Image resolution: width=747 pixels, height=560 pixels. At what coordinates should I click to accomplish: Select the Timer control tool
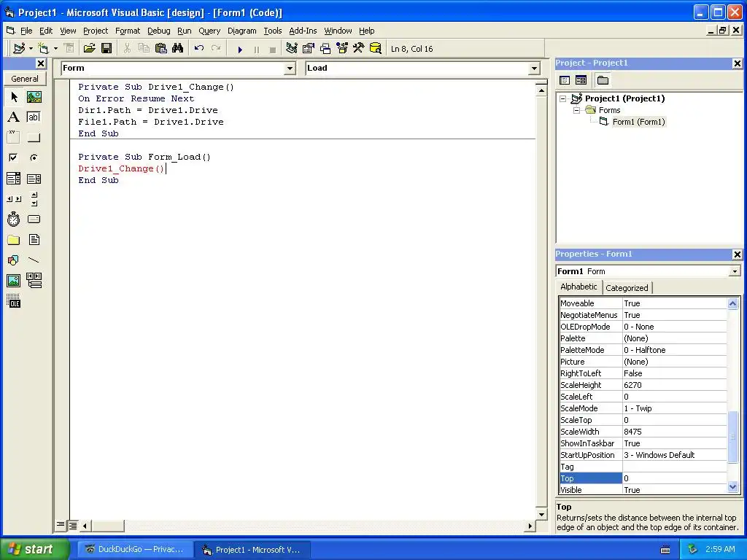pyautogui.click(x=13, y=219)
